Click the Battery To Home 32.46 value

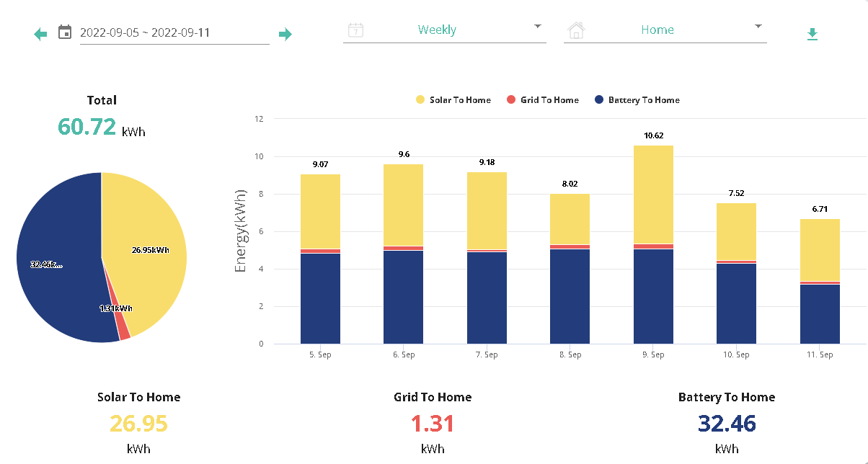pyautogui.click(x=727, y=424)
